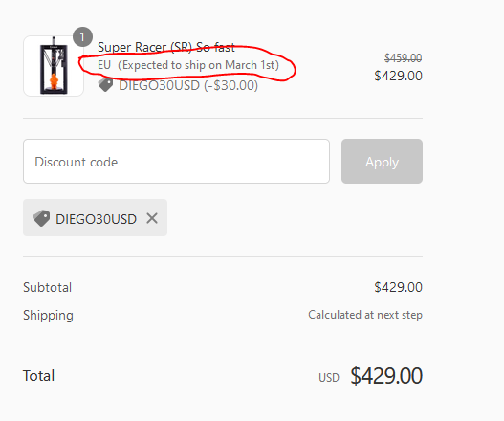The image size is (504, 421).
Task: Click the Subtotal label
Action: tap(47, 287)
